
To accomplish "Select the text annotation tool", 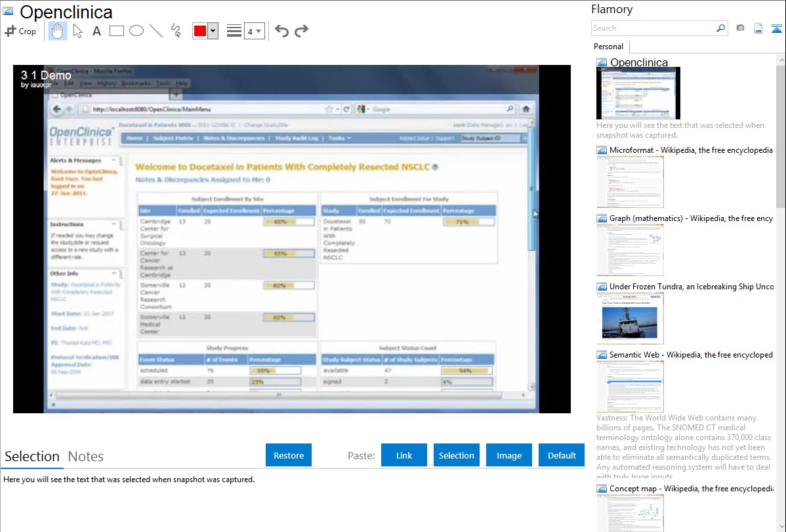I will pos(96,31).
